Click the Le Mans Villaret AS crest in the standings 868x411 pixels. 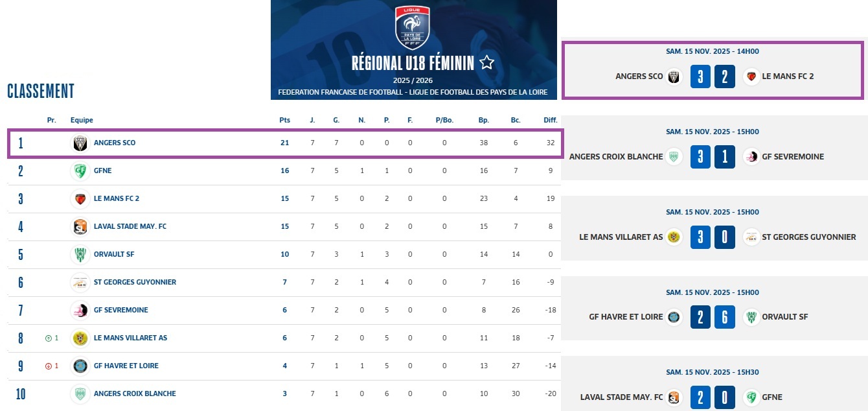click(x=80, y=338)
